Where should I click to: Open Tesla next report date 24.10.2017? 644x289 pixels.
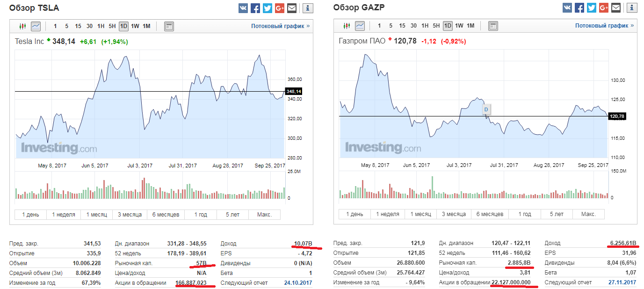coord(298,282)
